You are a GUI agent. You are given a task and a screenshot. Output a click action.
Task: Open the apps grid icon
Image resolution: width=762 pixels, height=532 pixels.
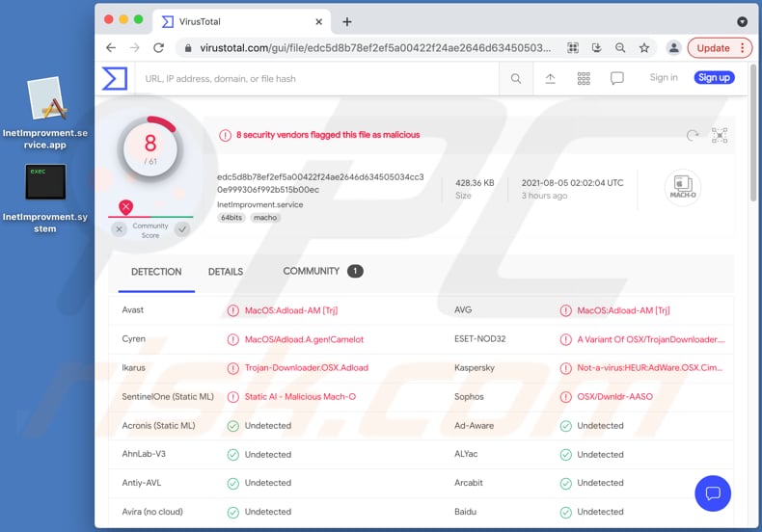584,79
